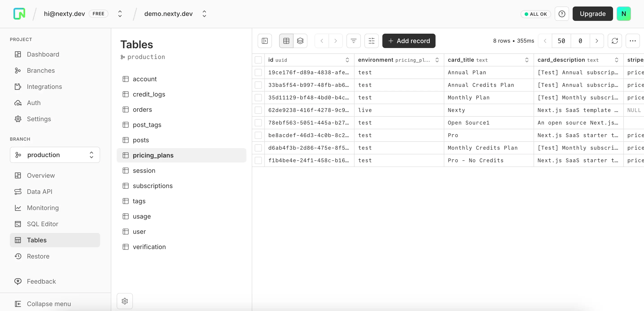The height and width of the screenshot is (311, 644).
Task: Open the column settings sliders icon
Action: (x=371, y=41)
